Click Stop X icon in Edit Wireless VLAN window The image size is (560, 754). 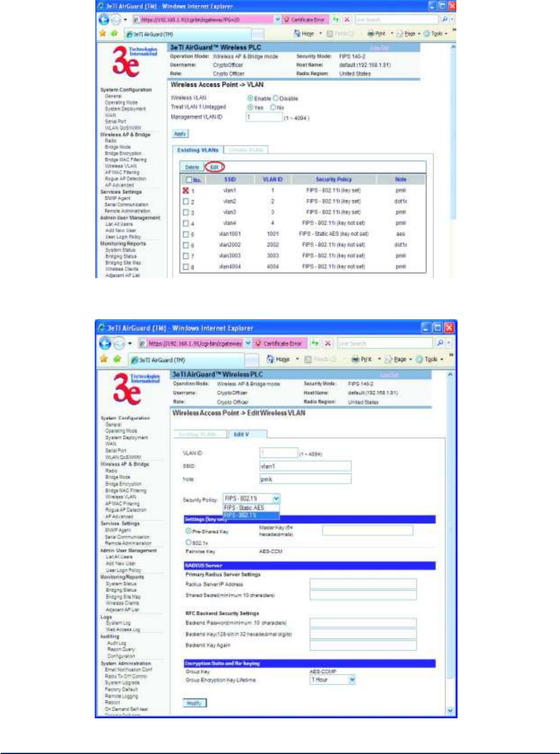[328, 344]
